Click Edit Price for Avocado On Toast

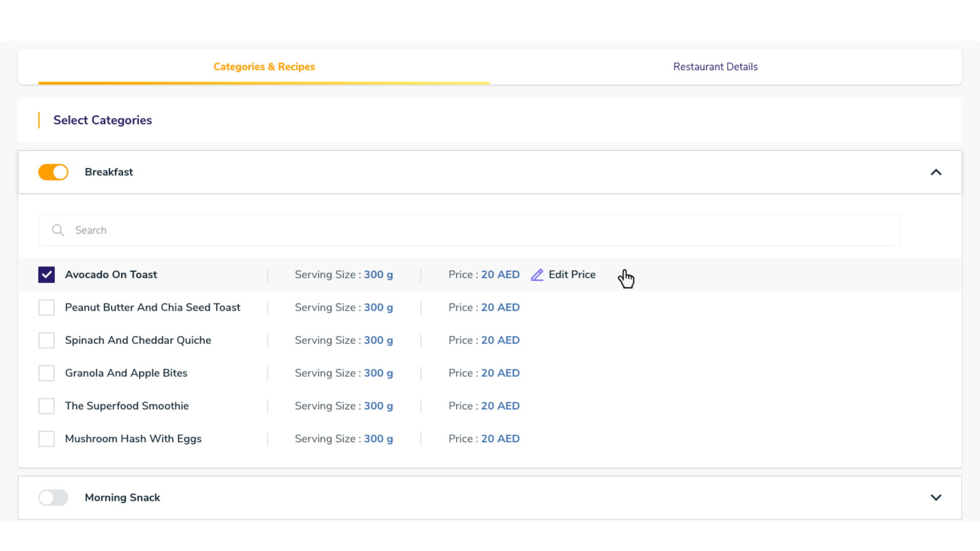tap(572, 274)
